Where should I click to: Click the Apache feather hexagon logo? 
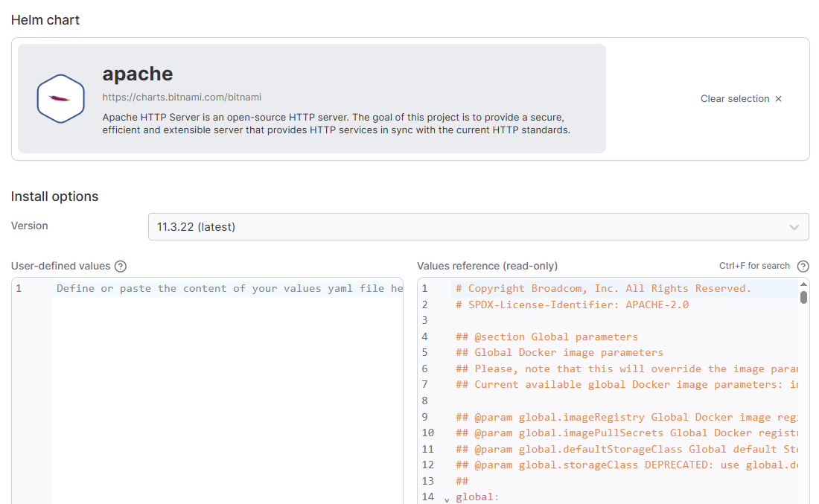click(60, 99)
